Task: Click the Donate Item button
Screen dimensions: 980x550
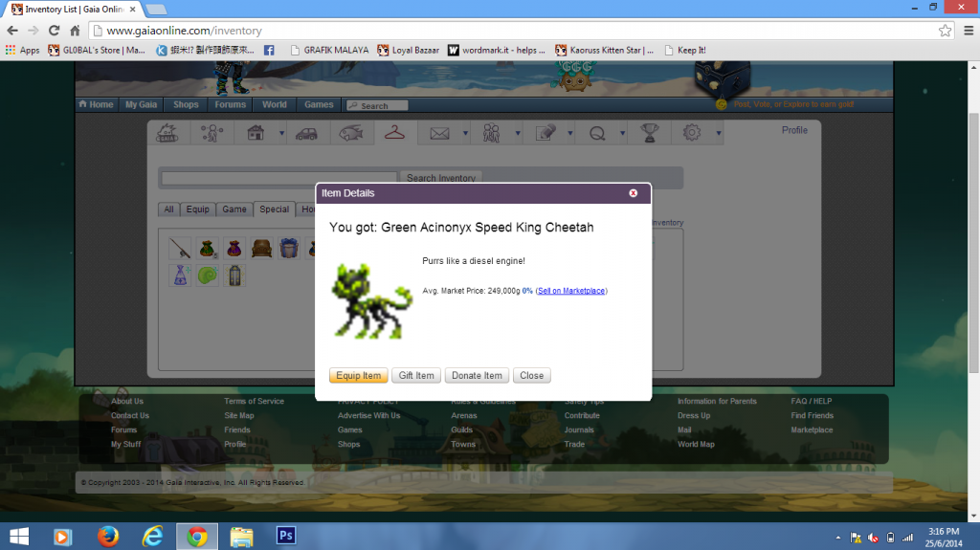Action: tap(477, 376)
